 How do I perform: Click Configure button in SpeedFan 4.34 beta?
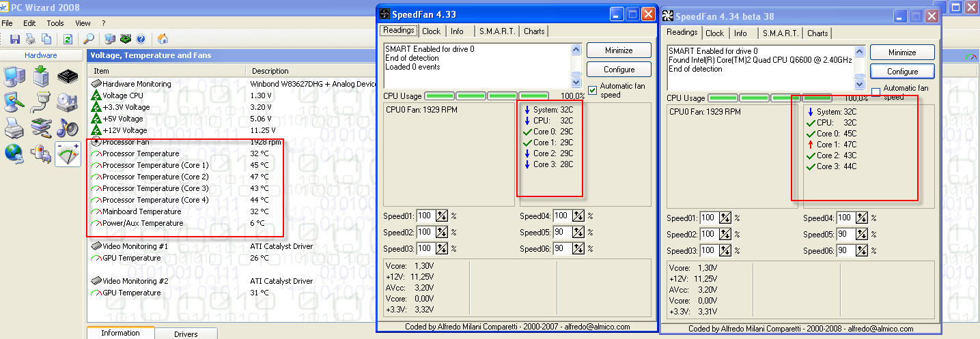coord(902,72)
